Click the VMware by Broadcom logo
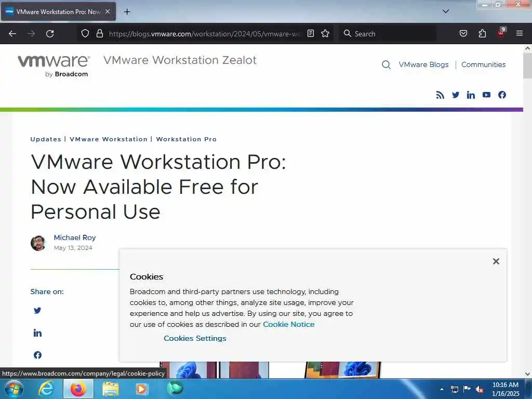This screenshot has height=399, width=532. tap(54, 66)
